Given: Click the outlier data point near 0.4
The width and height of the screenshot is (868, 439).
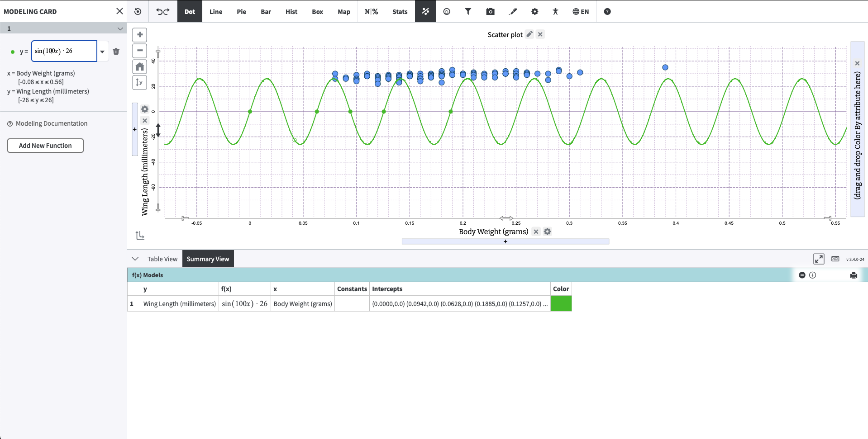Looking at the screenshot, I should pyautogui.click(x=665, y=67).
